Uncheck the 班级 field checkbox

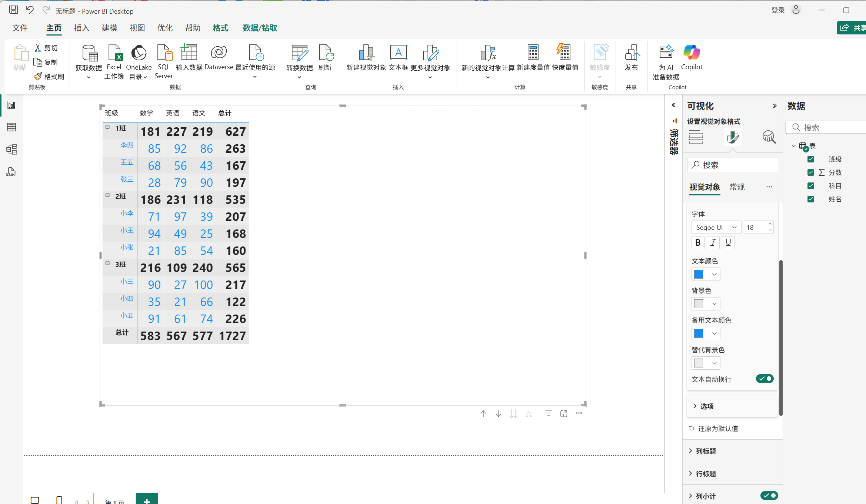coord(811,159)
